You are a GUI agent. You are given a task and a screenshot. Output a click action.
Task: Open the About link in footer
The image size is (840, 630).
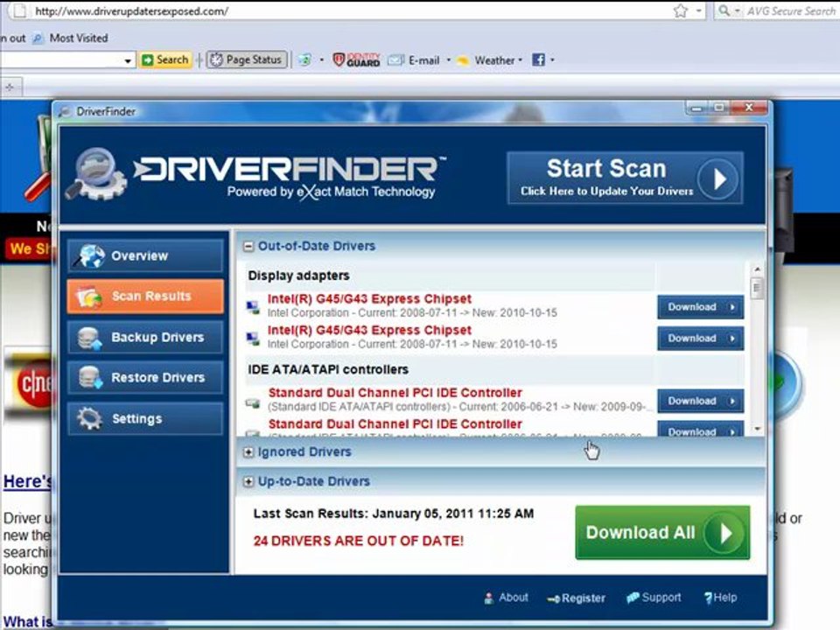pos(514,598)
